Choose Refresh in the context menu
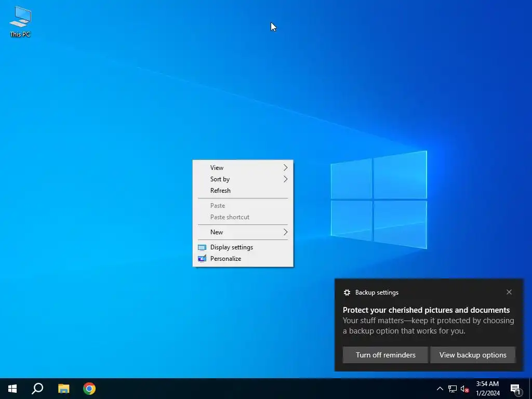Screen dimensions: 532x399 pos(243,191)
